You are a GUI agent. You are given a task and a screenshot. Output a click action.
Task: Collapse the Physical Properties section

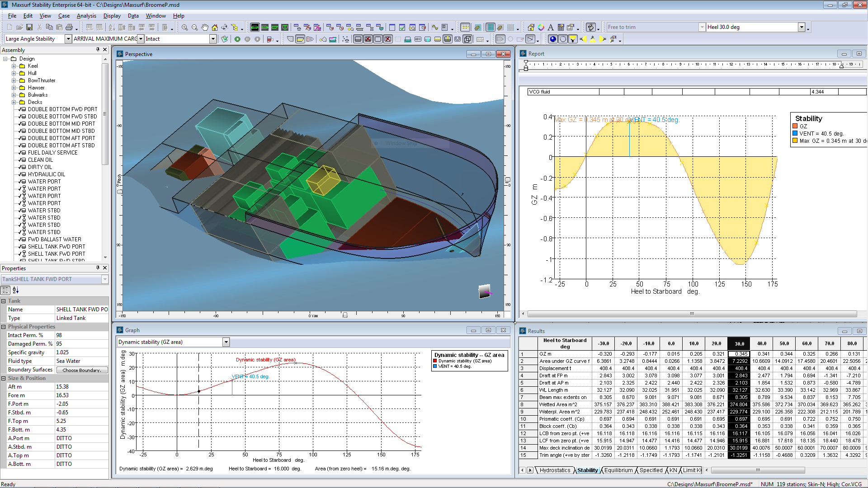pyautogui.click(x=4, y=327)
